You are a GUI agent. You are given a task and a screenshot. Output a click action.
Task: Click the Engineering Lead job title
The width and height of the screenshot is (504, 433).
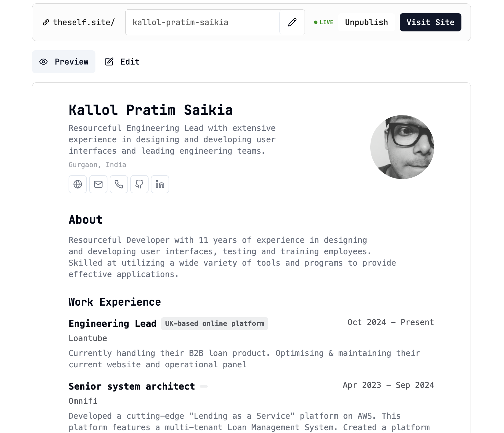113,324
